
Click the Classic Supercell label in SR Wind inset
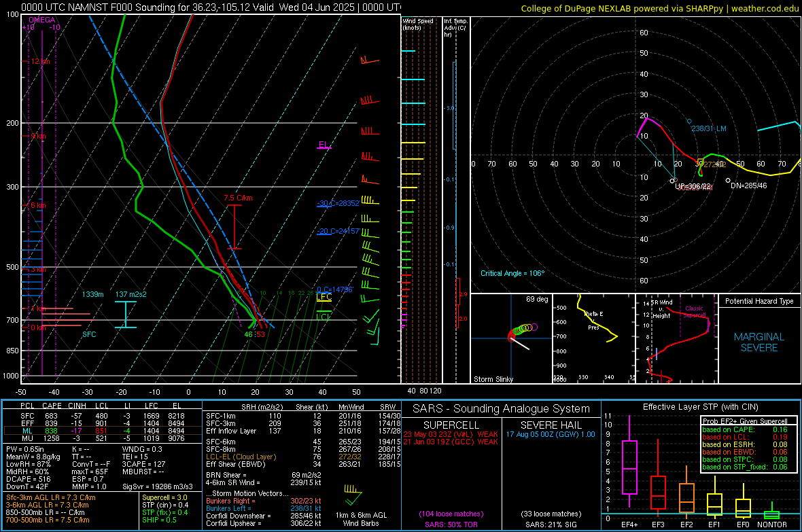point(695,312)
